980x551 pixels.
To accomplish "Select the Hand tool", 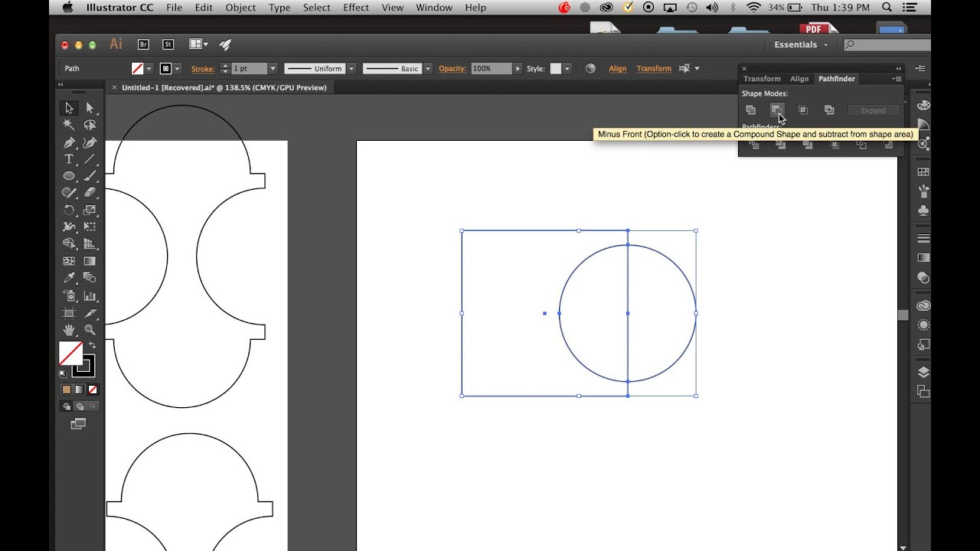I will [69, 330].
